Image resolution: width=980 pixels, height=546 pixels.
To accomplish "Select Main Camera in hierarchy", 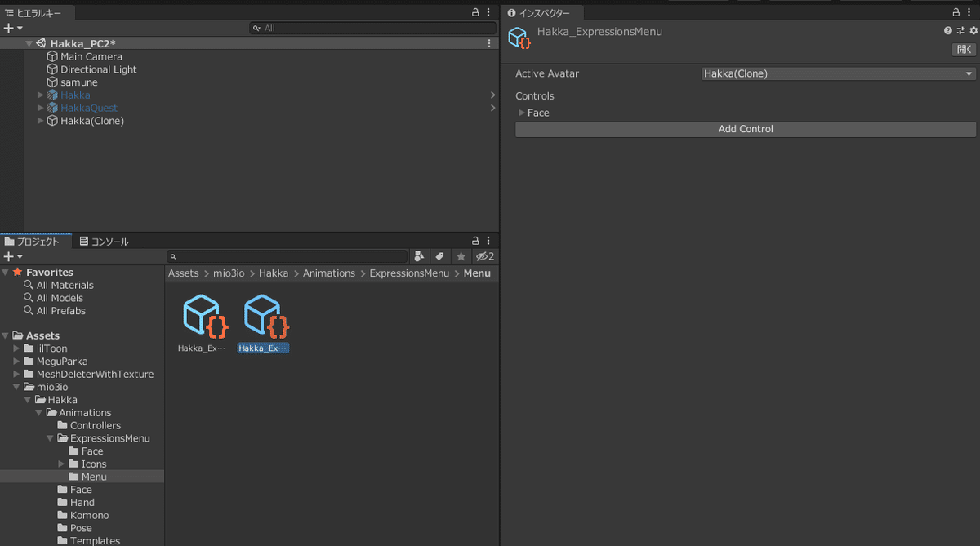I will 91,56.
